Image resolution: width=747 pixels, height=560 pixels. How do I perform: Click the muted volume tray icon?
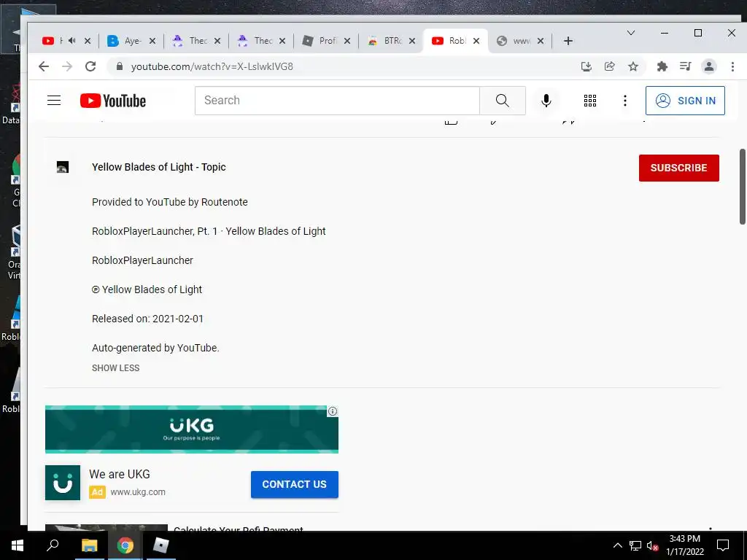[653, 545]
